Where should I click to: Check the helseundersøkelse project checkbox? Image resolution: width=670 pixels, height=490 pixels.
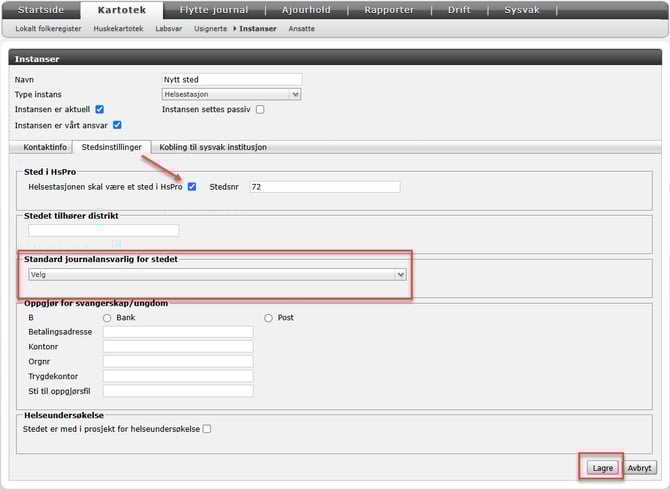click(207, 429)
